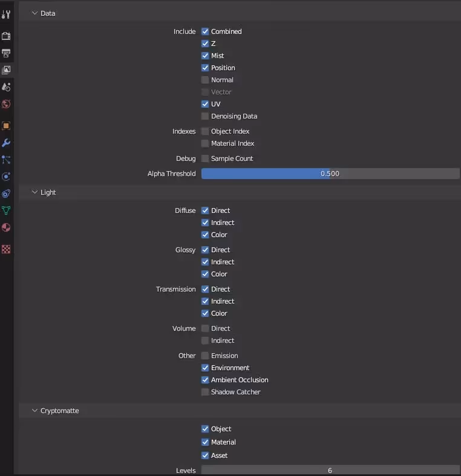
Task: Open the Object Data green triangle icon
Action: coord(6,210)
